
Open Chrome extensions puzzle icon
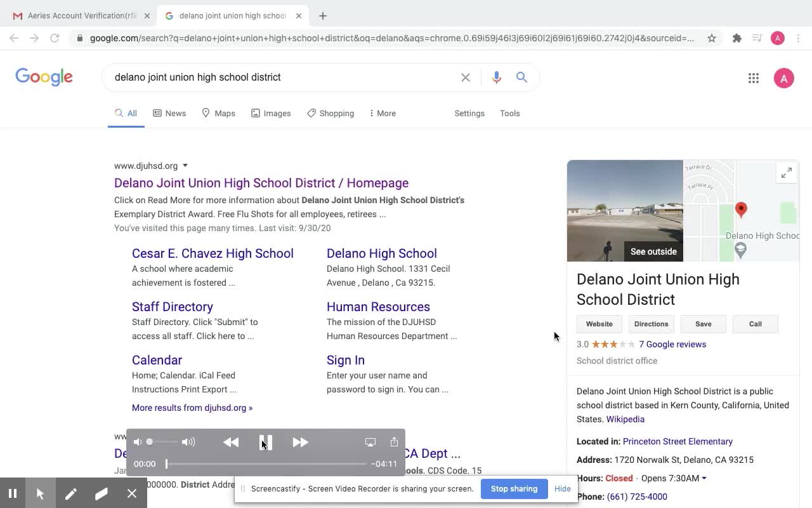click(737, 38)
